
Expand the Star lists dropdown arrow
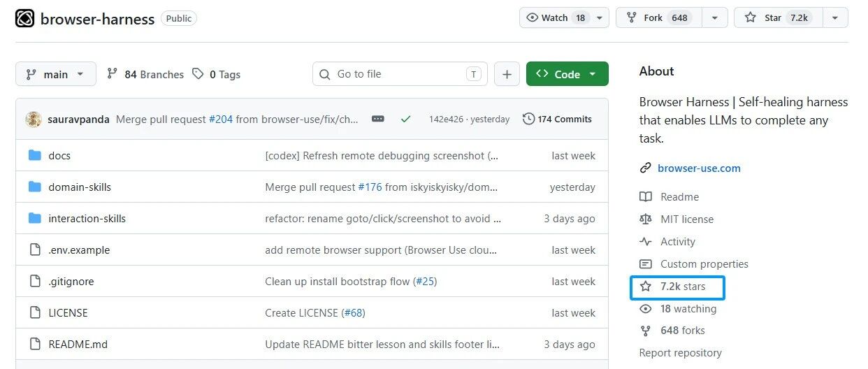836,17
